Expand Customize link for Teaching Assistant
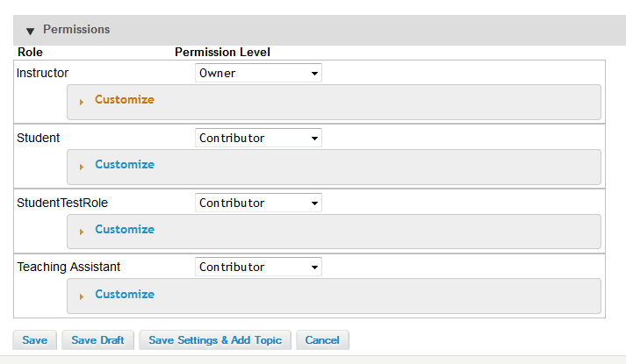The width and height of the screenshot is (626, 364). click(125, 294)
